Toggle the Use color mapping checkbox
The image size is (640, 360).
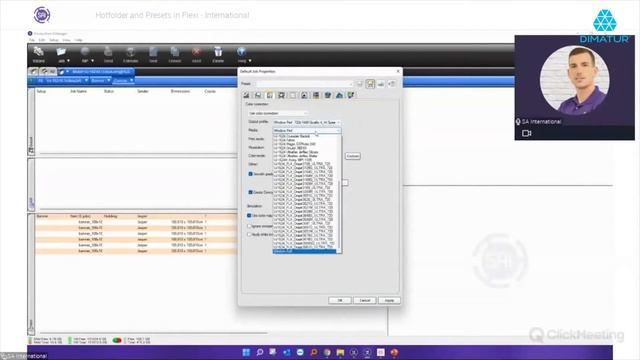[249, 216]
